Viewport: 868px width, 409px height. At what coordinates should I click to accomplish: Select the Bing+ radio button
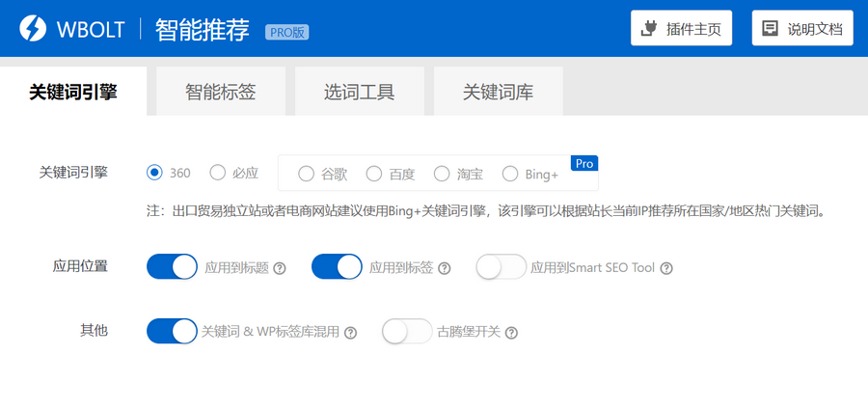pos(510,175)
